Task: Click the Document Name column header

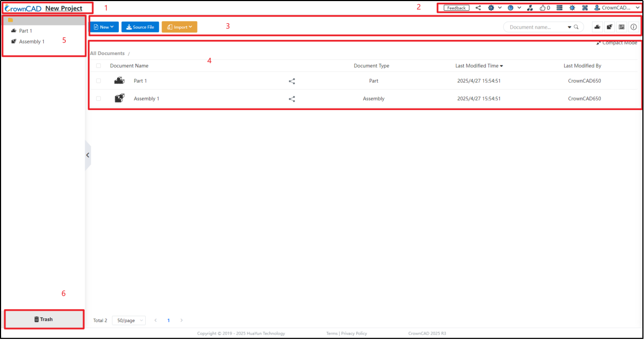Action: [x=130, y=66]
